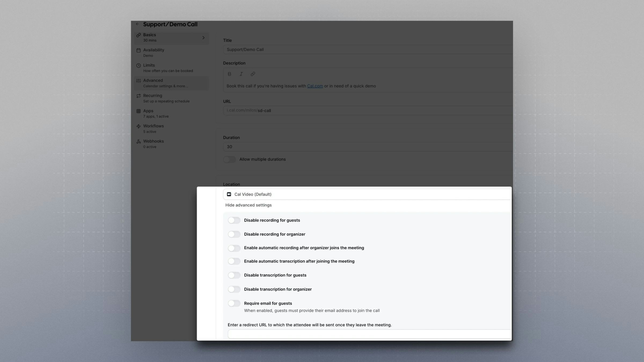Image resolution: width=644 pixels, height=362 pixels.
Task: Click the lightning icon next to Workflows
Action: (x=138, y=126)
